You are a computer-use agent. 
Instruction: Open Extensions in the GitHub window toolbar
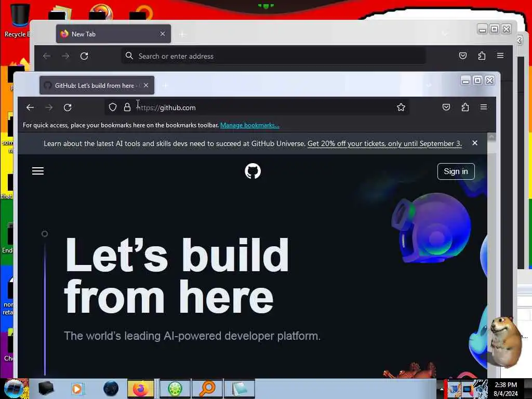465,107
